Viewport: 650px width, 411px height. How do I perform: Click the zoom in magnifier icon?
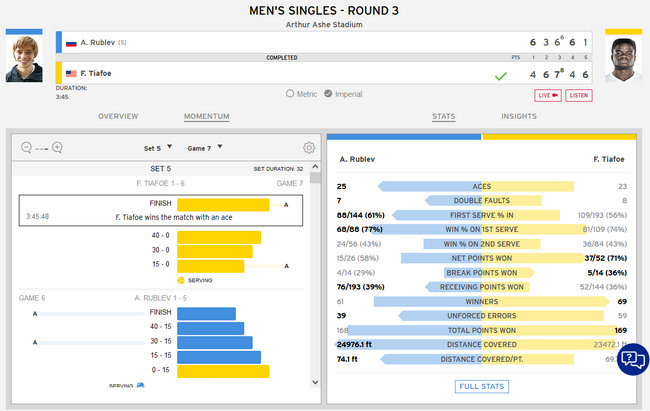tap(57, 148)
